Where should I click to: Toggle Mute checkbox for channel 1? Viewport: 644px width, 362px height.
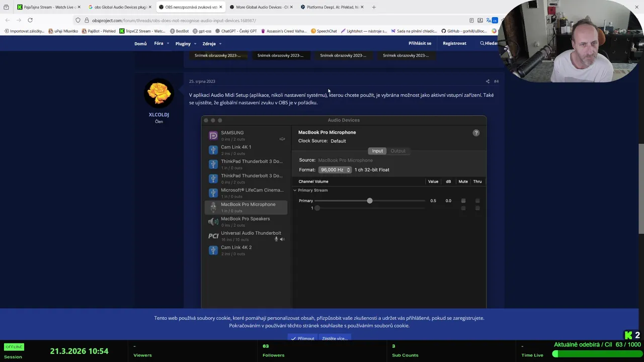tap(463, 208)
